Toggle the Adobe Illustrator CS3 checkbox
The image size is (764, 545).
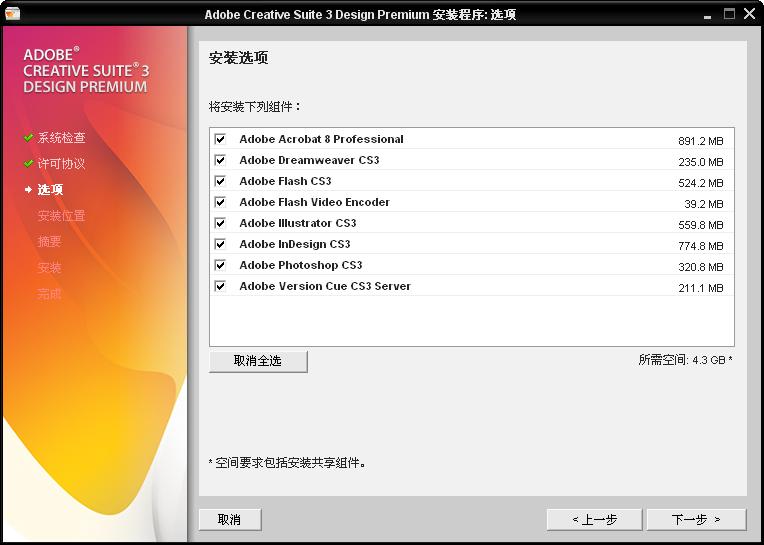[x=220, y=224]
